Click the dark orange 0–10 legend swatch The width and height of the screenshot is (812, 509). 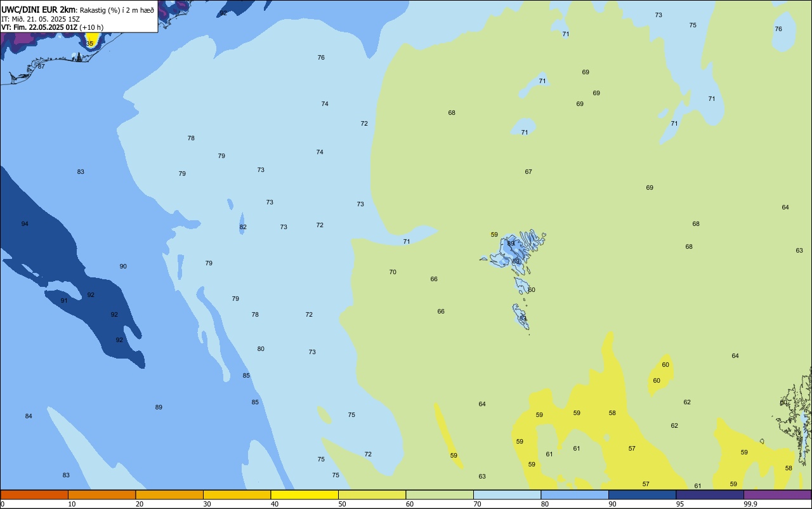[34, 494]
